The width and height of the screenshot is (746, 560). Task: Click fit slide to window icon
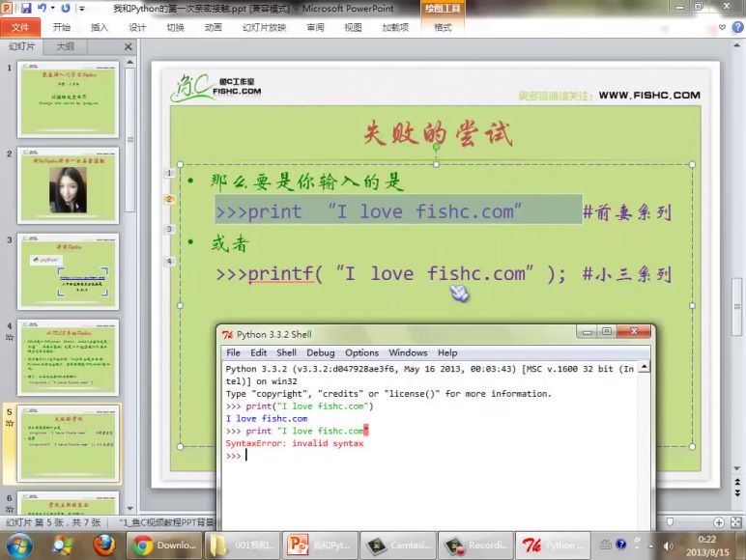pyautogui.click(x=736, y=522)
